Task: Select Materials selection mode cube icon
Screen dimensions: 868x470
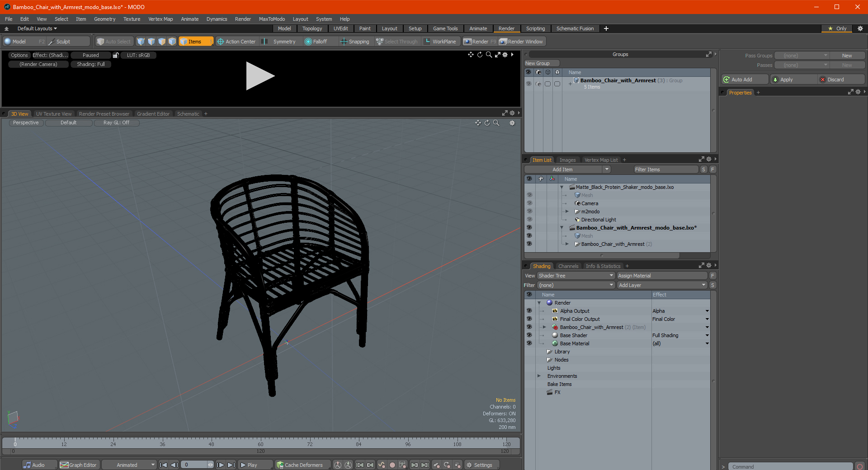Action: 172,42
